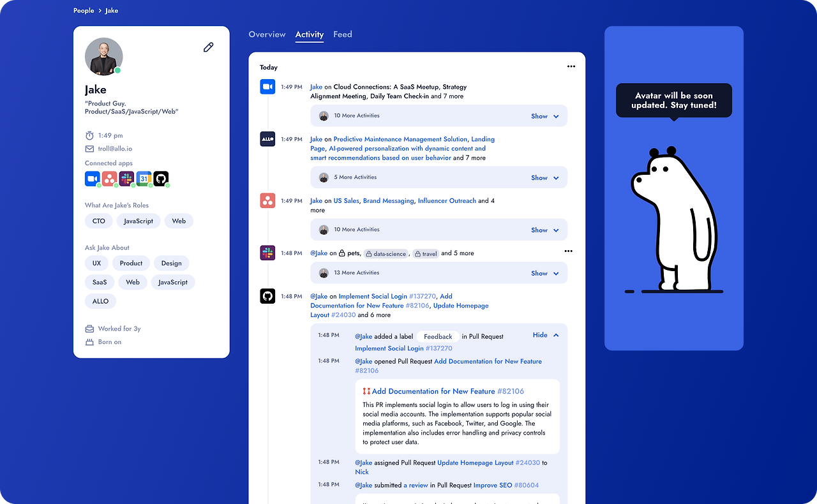
Task: Open the Zoom connected app icon
Action: (x=92, y=179)
